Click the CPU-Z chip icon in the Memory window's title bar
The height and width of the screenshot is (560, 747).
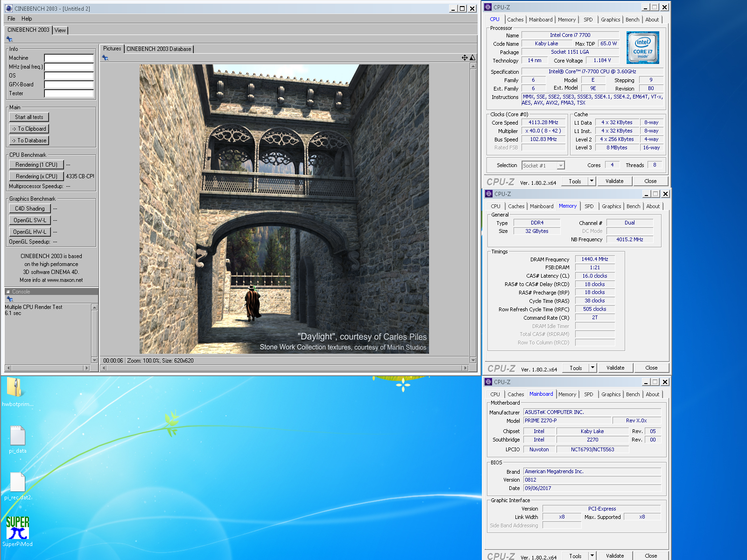pos(489,194)
